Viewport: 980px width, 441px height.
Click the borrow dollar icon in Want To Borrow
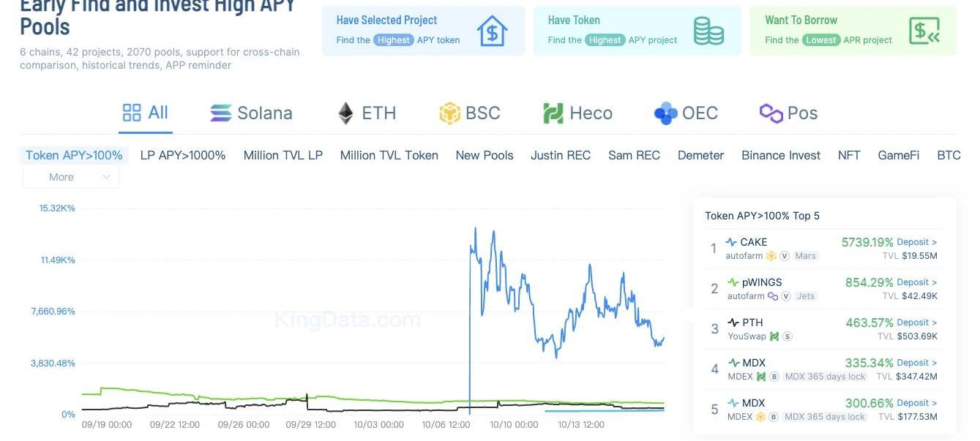coord(924,31)
